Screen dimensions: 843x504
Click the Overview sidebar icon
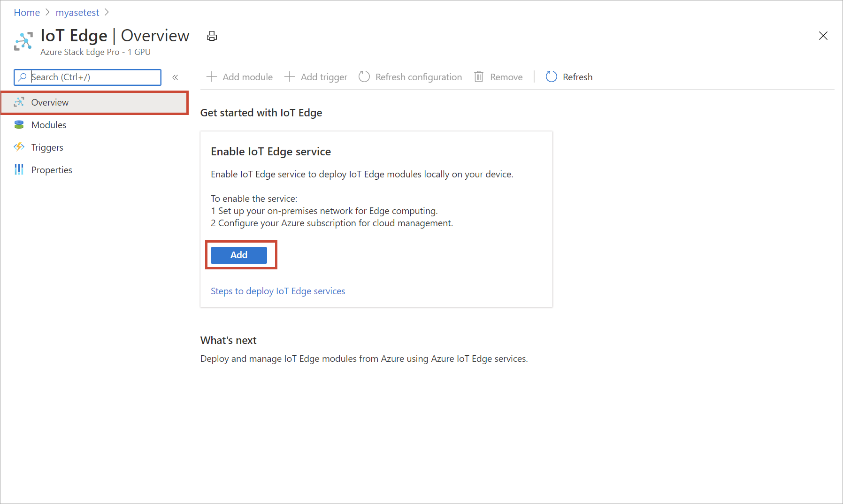tap(19, 102)
